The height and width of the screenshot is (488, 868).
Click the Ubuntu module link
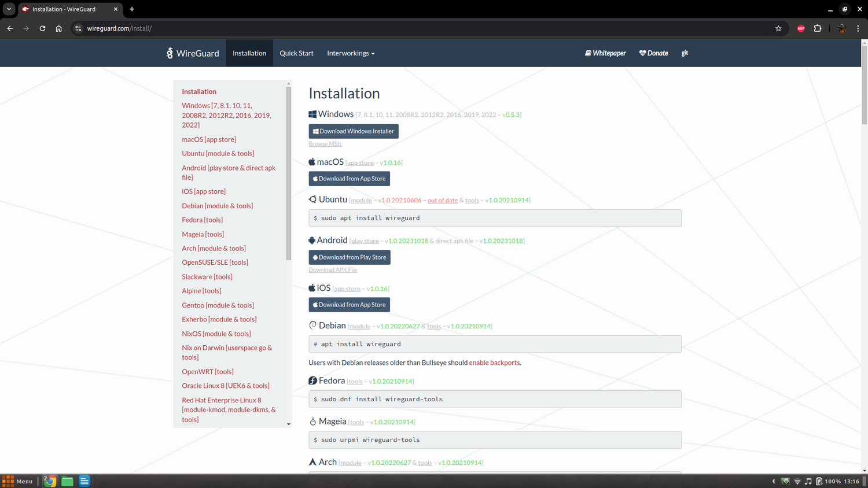point(361,201)
